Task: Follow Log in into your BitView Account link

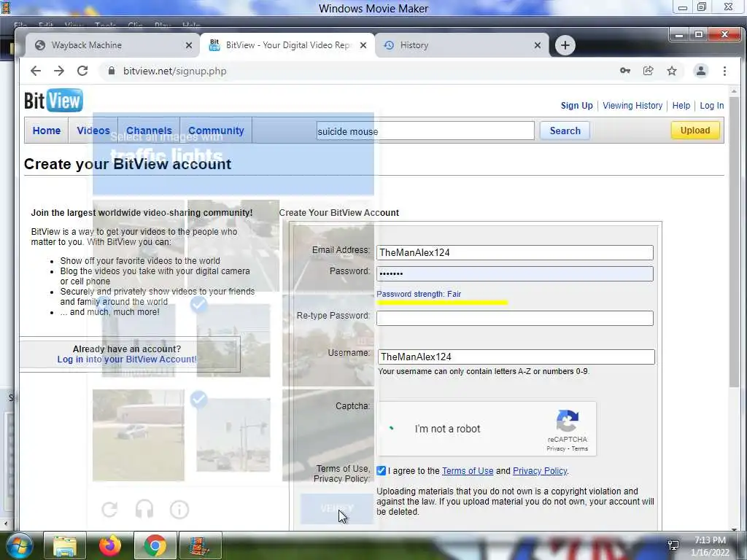Action: [x=127, y=359]
